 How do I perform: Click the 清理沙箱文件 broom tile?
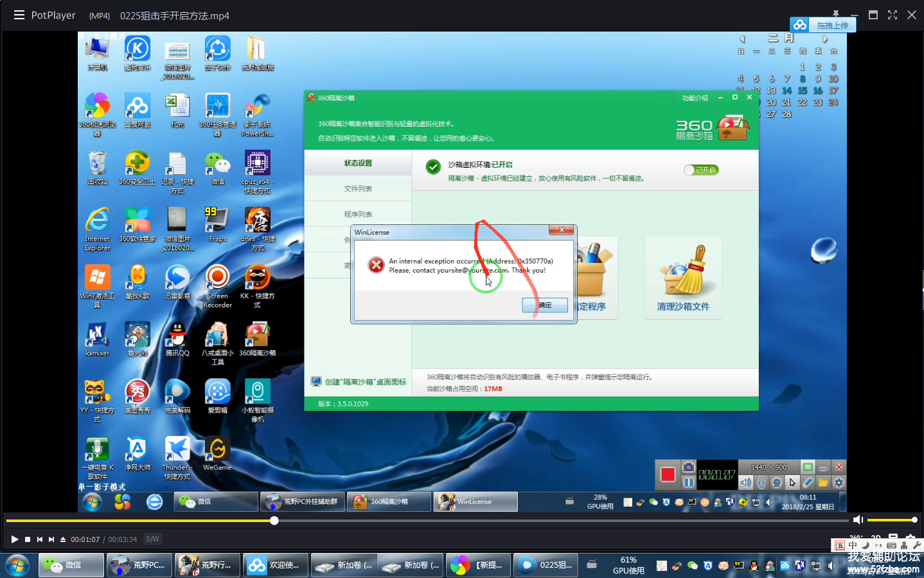point(683,278)
